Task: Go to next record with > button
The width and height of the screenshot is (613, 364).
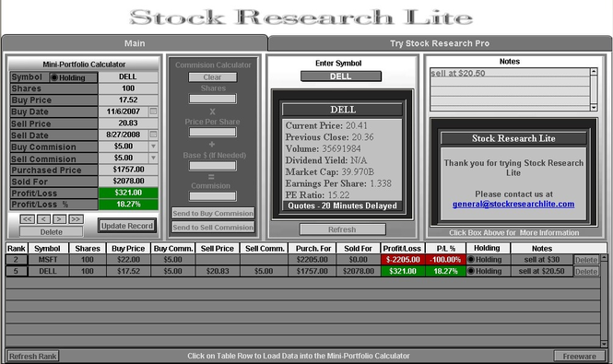Action: coord(59,219)
